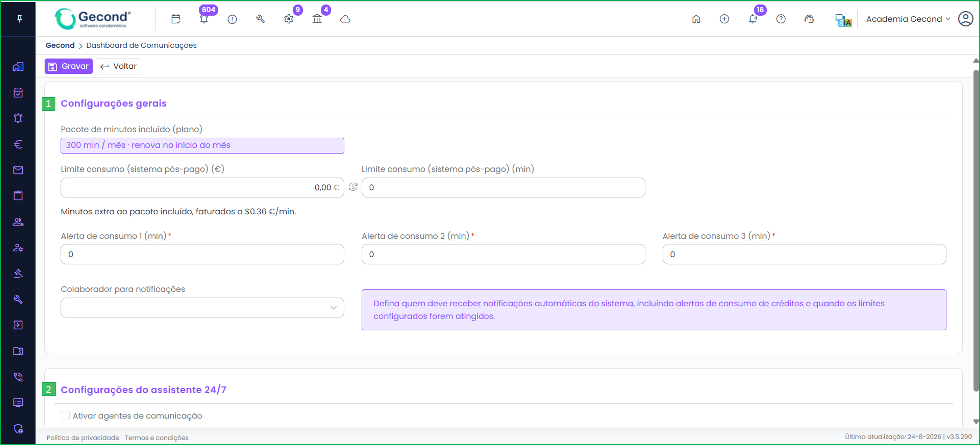Enable Ativar agentes de comunicação checkbox
The height and width of the screenshot is (445, 980).
click(65, 415)
